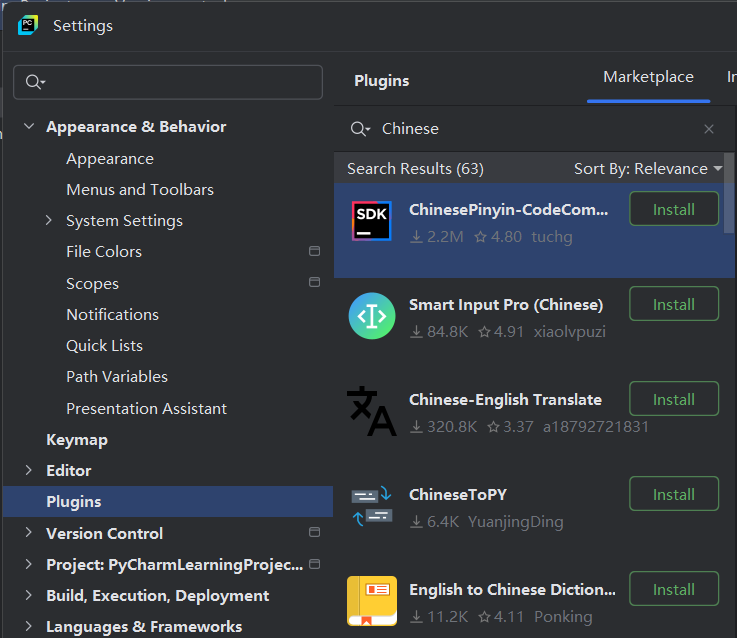The height and width of the screenshot is (638, 737).
Task: Switch to the Marketplace tab
Action: tap(648, 77)
